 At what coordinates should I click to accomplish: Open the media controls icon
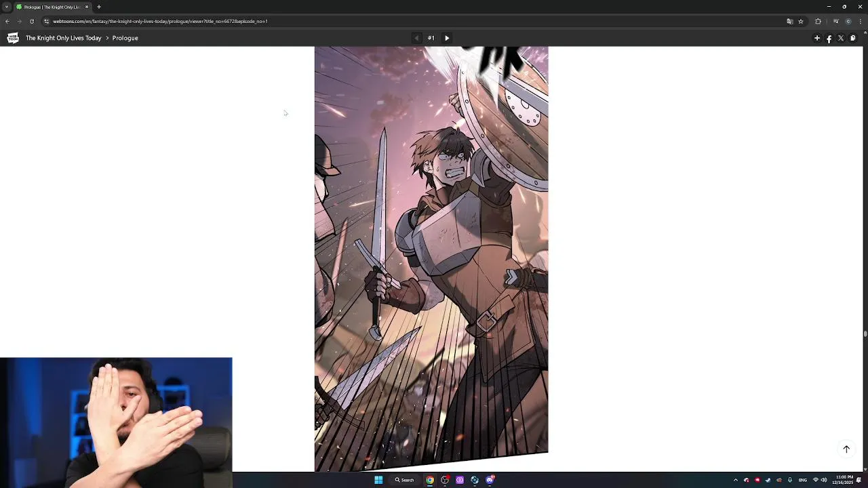tap(835, 21)
